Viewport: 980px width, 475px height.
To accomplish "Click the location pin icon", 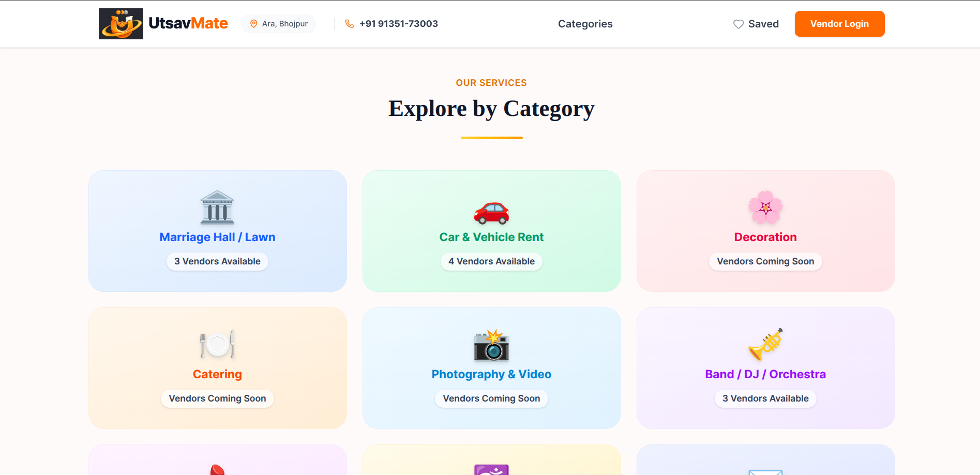I will pos(254,24).
